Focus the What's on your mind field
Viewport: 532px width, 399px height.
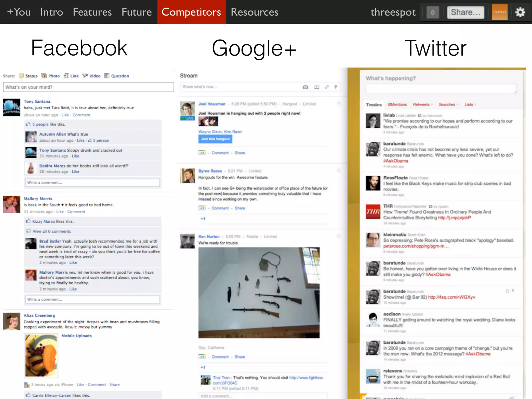(88, 87)
